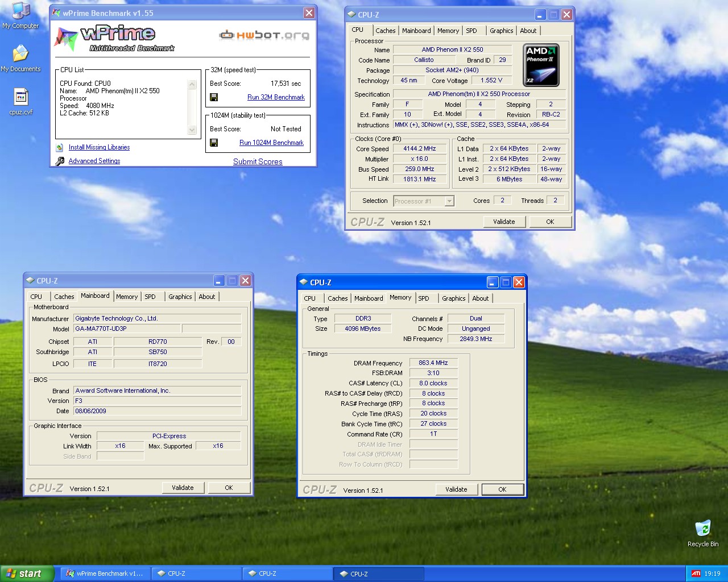Click the Code Name Callisto field
This screenshot has width=728, height=582.
(x=424, y=60)
